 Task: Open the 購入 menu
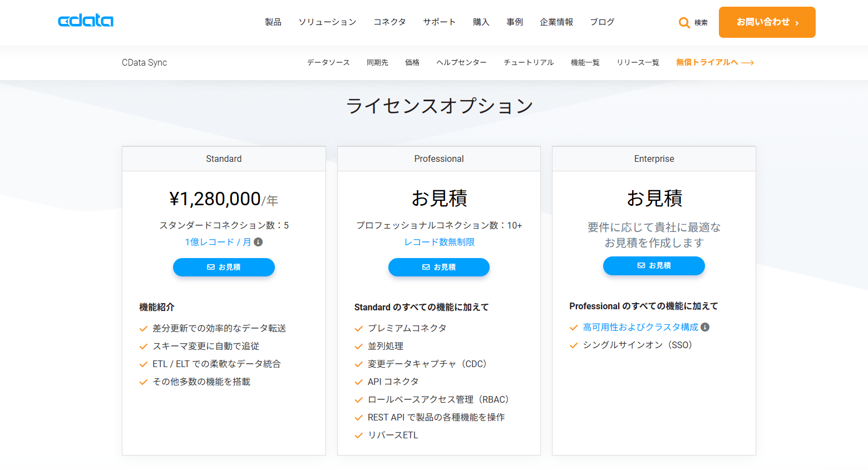481,22
